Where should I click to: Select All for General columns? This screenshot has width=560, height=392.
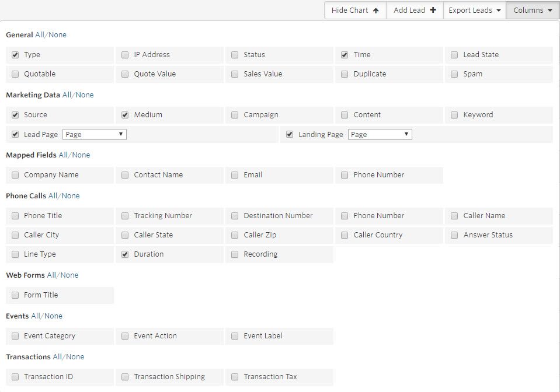tap(40, 35)
